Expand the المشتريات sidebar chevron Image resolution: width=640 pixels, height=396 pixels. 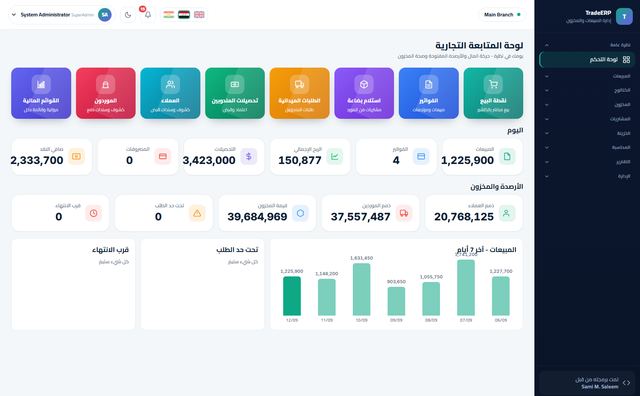[x=547, y=119]
